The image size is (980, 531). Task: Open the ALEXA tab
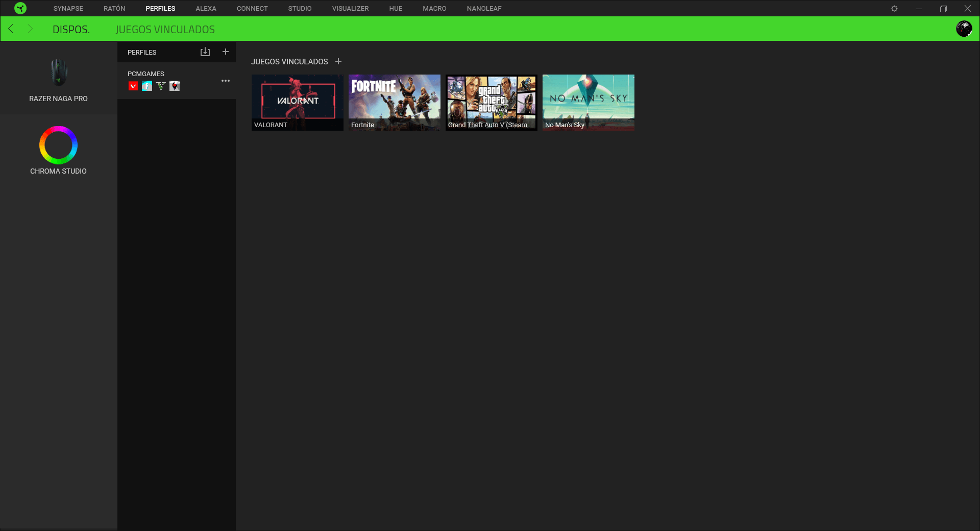[206, 9]
